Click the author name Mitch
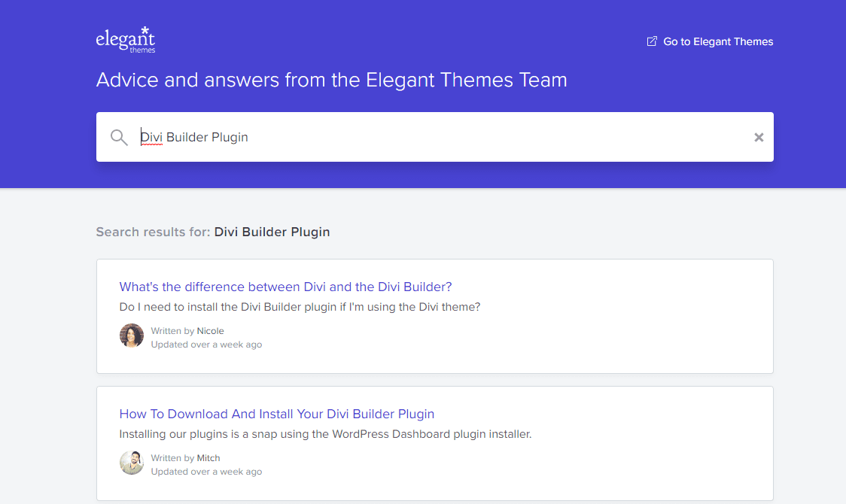The image size is (846, 504). point(208,457)
